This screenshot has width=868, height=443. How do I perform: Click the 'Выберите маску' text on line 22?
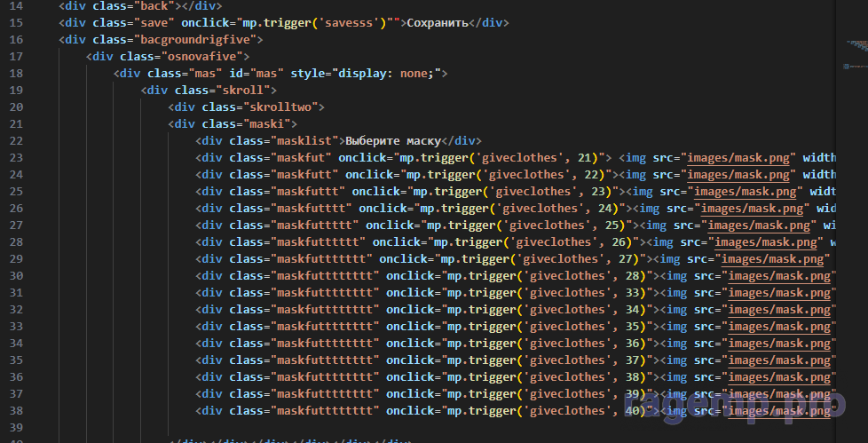[393, 140]
